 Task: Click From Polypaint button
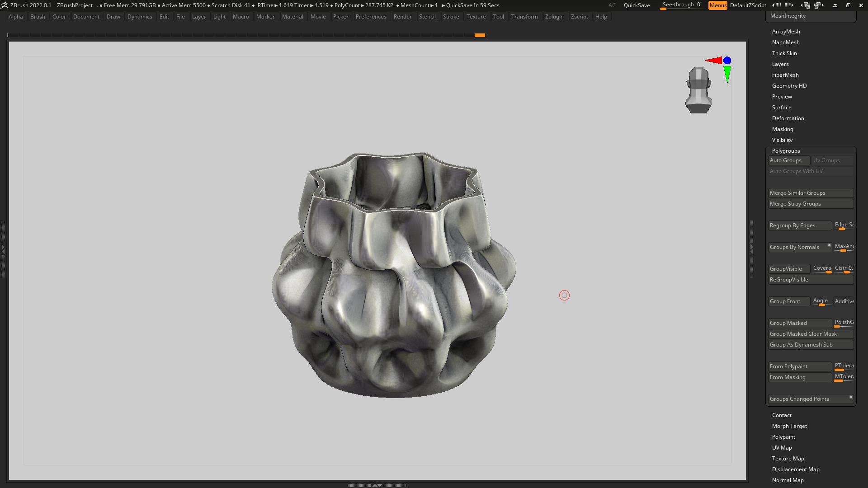coord(800,366)
